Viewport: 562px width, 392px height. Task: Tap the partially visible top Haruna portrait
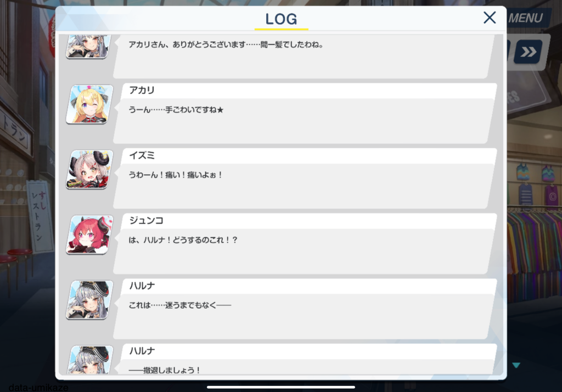[88, 47]
